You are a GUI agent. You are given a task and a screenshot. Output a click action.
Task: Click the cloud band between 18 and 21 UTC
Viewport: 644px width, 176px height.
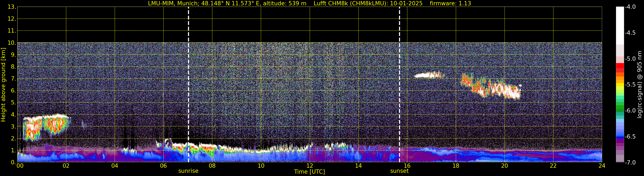(x=491, y=87)
